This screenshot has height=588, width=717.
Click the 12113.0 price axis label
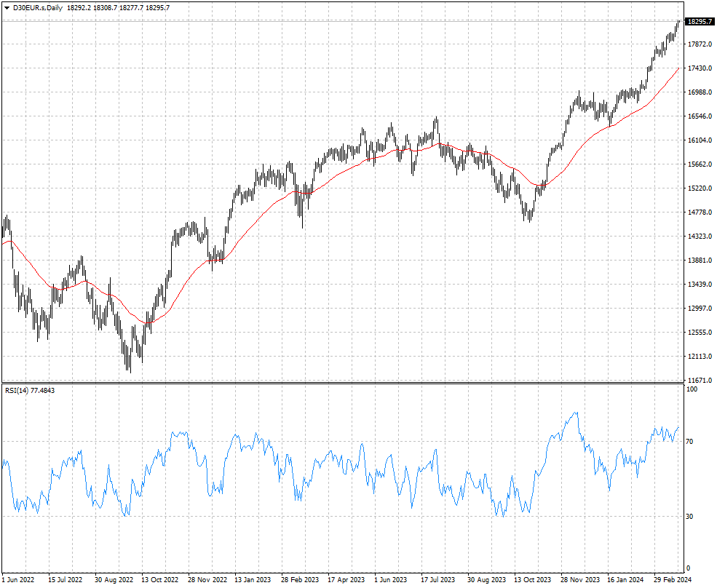[700, 356]
